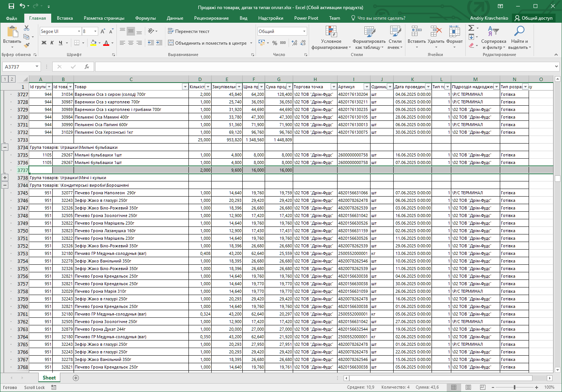Collapse the outline group at row 3744
Screen dimensions: 562x392
(x=5, y=185)
